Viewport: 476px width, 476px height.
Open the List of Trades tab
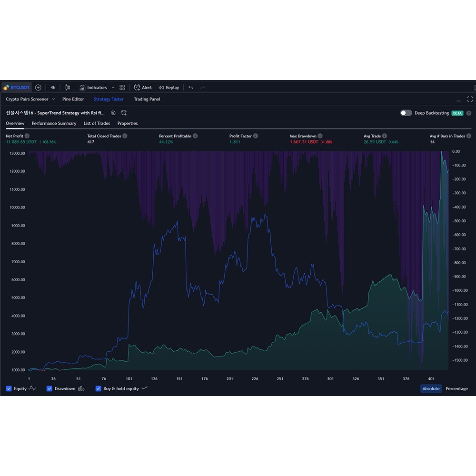click(x=97, y=123)
